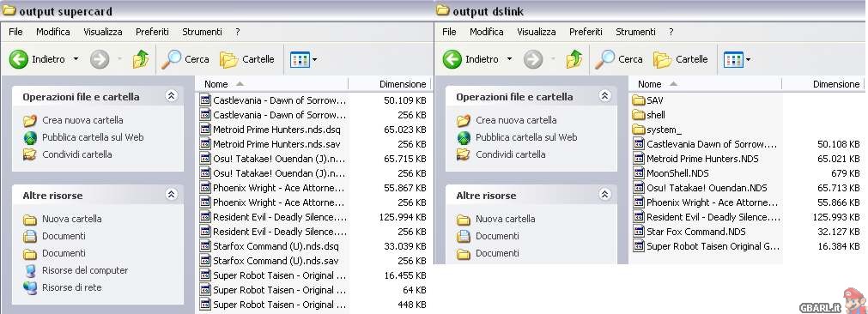Open File menu in supercard window
Image resolution: width=868 pixels, height=314 pixels.
15,32
